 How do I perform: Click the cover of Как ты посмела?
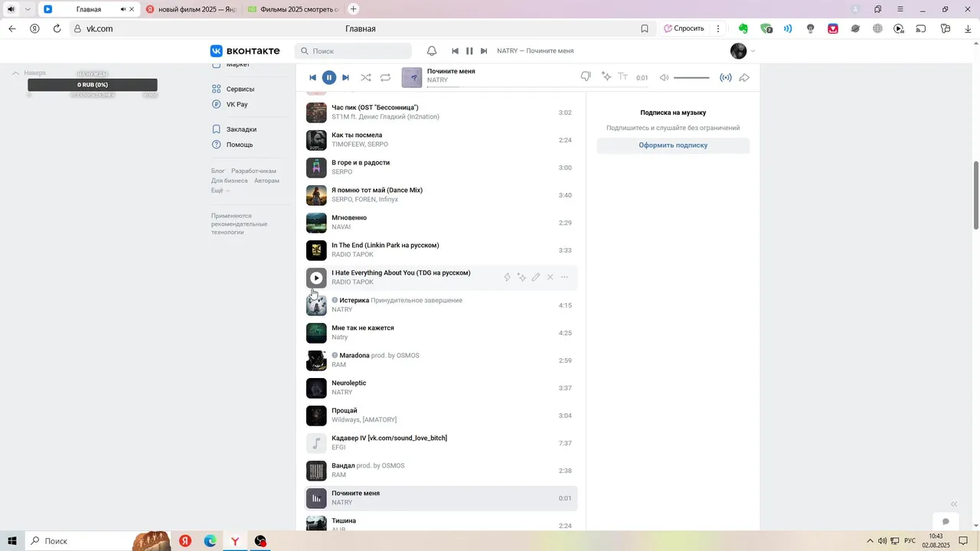[316, 140]
